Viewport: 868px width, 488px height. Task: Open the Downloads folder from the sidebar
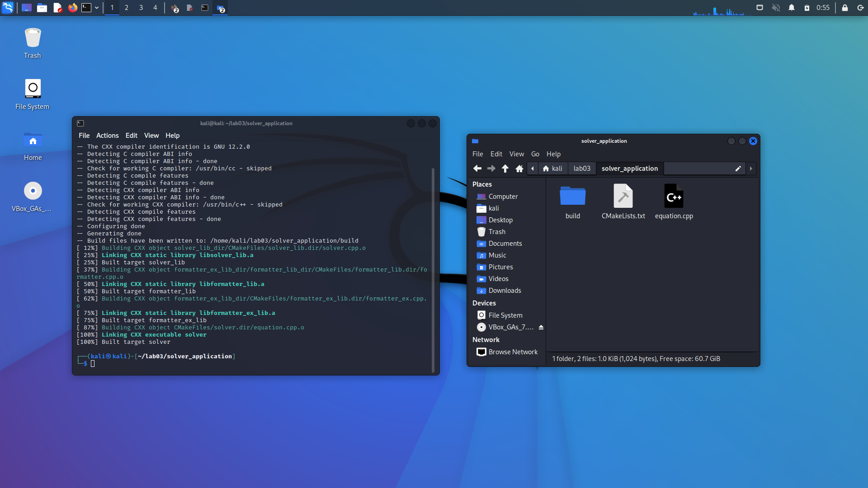pyautogui.click(x=504, y=290)
